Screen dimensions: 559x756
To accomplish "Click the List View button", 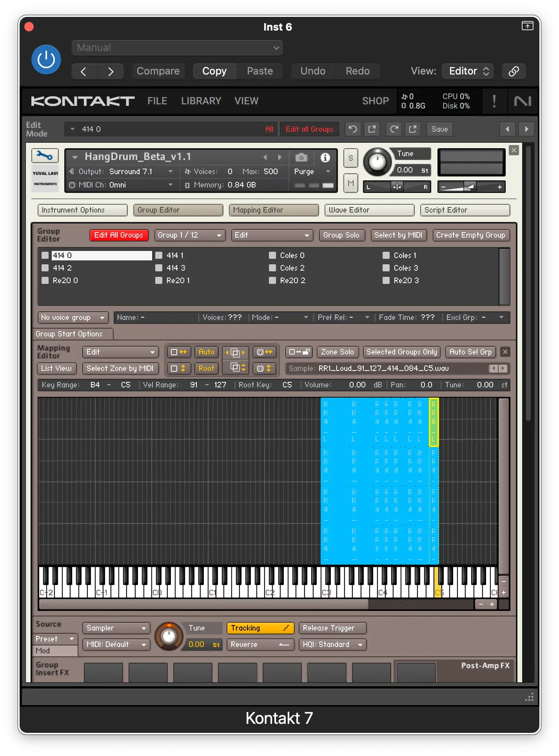I will [x=56, y=369].
